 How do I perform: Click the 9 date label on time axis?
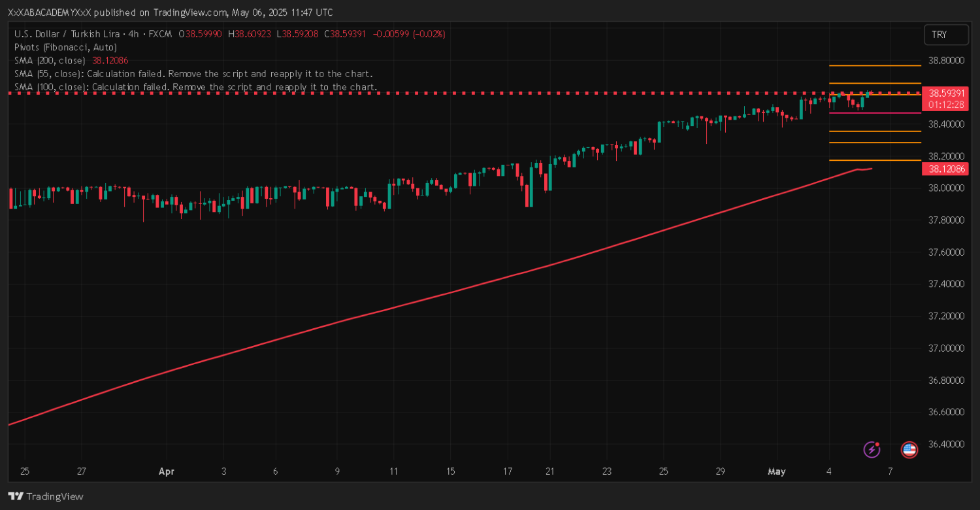click(x=337, y=471)
